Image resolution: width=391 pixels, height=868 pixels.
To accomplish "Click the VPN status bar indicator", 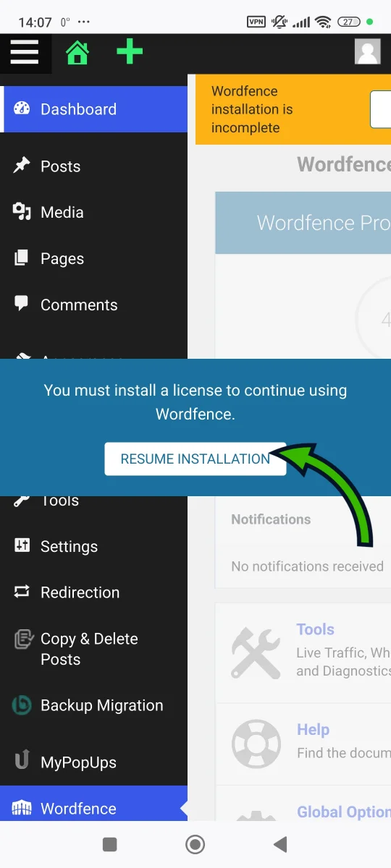I will click(x=256, y=22).
